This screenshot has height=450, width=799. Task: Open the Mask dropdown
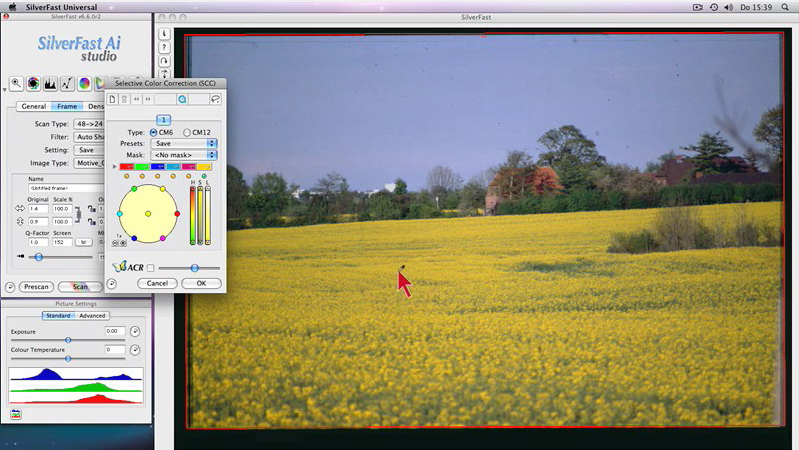pos(182,155)
